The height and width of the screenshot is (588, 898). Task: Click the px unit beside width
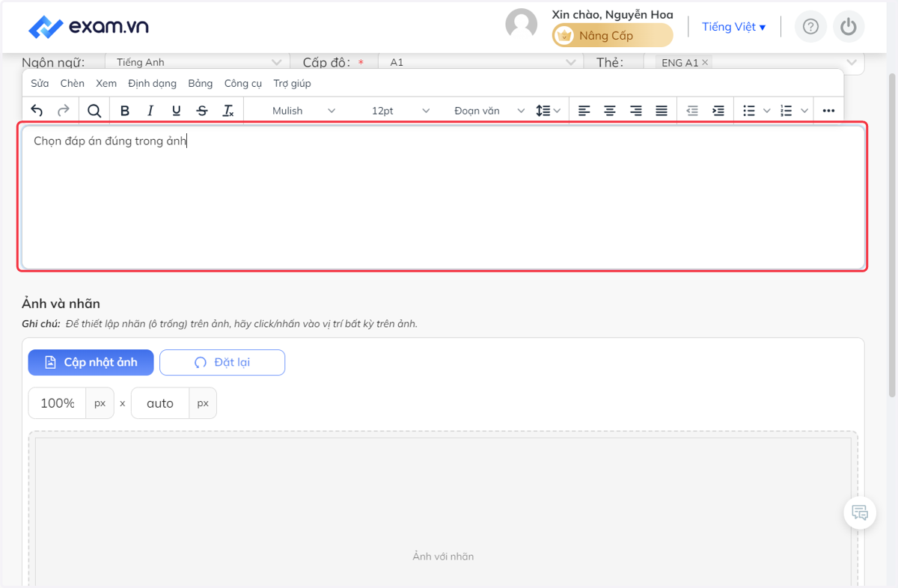tap(100, 403)
